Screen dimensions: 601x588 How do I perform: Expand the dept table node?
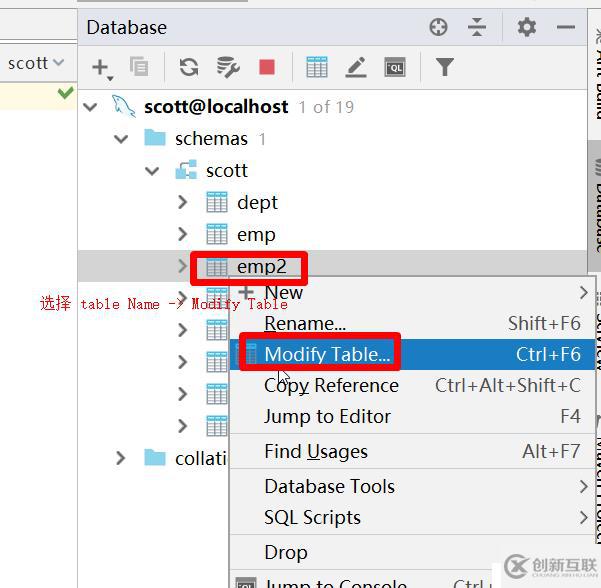pos(183,202)
